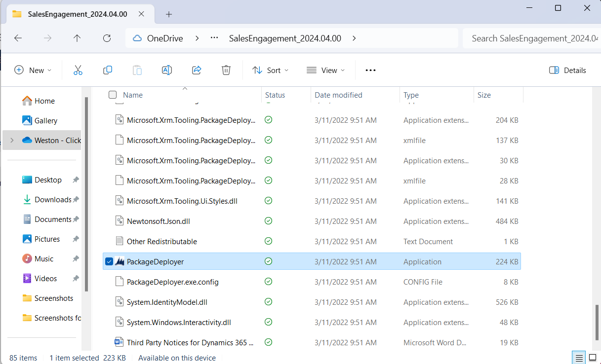The height and width of the screenshot is (364, 601).
Task: Click the Newtonsoft.Json.dll file icon
Action: tap(119, 221)
